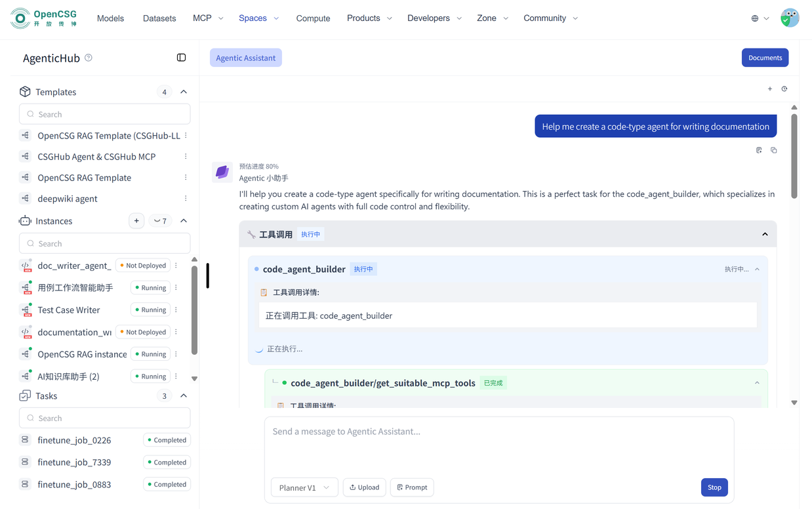Toggle the AgenticHub sidebar panel icon

(x=181, y=58)
